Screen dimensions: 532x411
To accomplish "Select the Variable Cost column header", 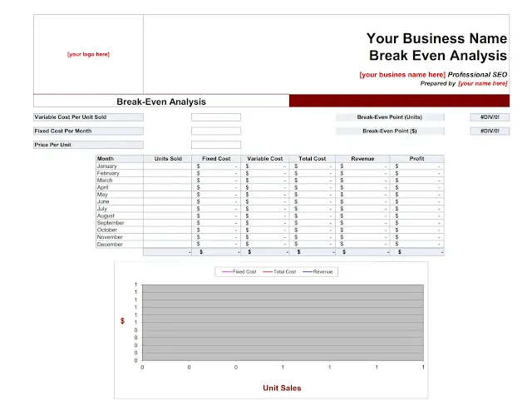I will pos(264,159).
